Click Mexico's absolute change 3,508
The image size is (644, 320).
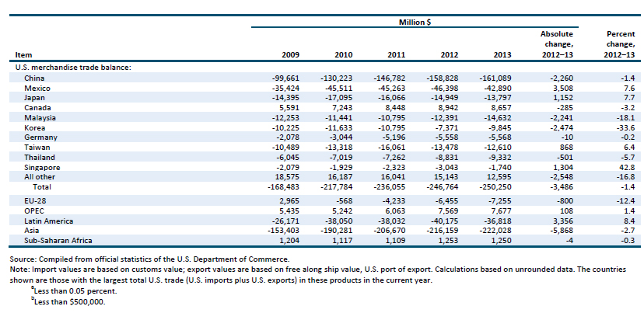562,88
